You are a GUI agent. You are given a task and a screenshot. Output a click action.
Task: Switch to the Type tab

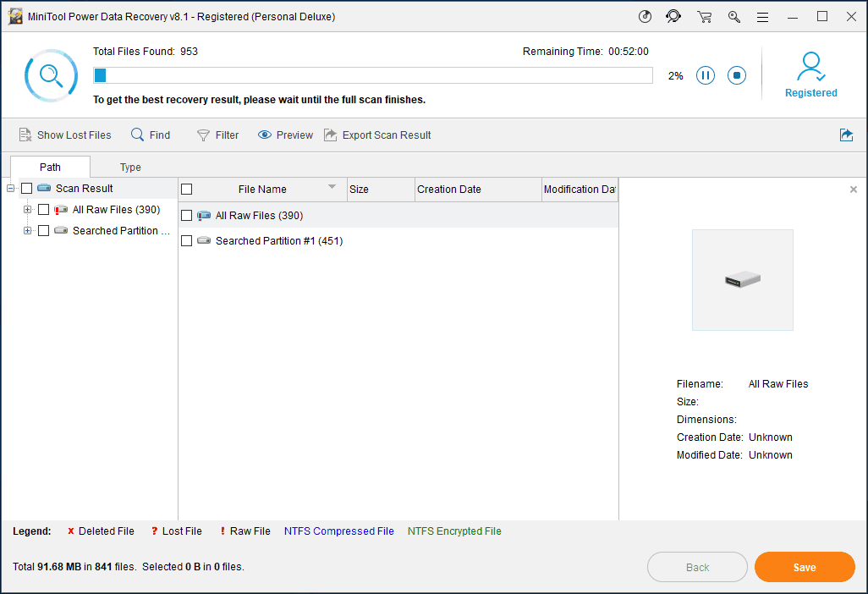point(130,168)
